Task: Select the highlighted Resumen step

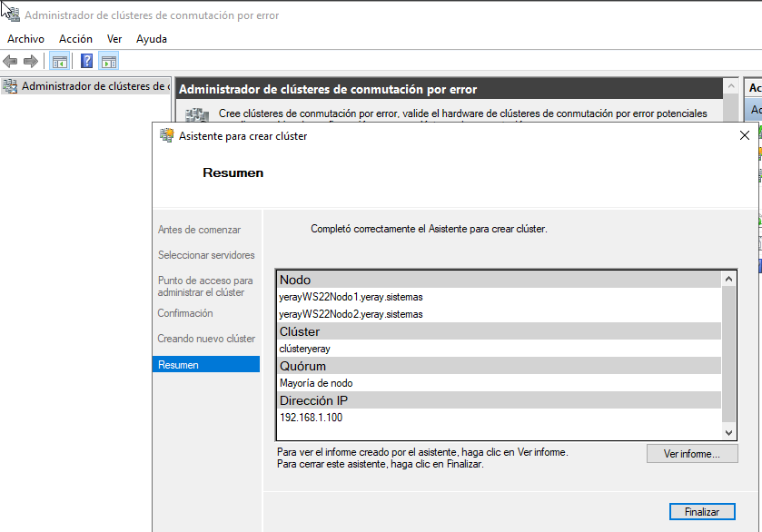Action: pos(206,364)
